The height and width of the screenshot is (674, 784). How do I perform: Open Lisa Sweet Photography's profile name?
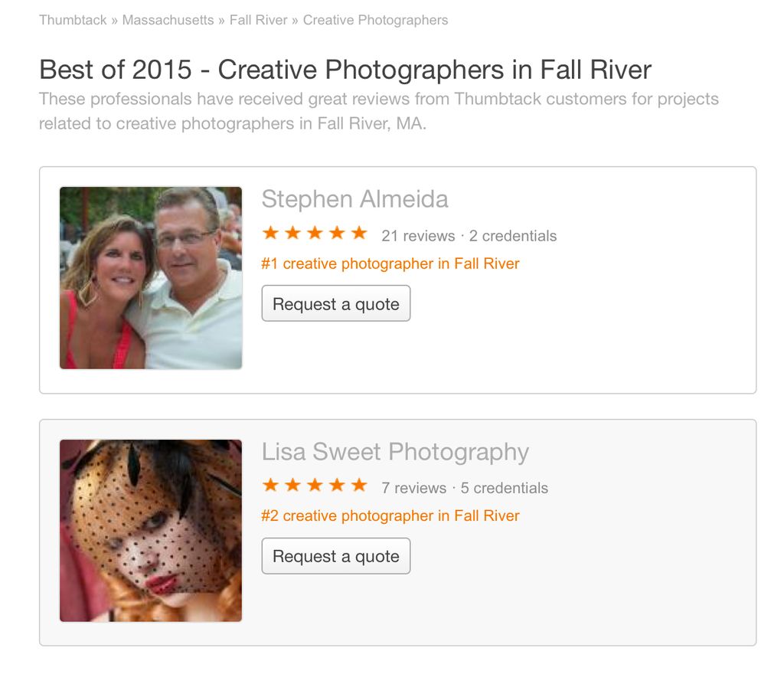point(395,452)
